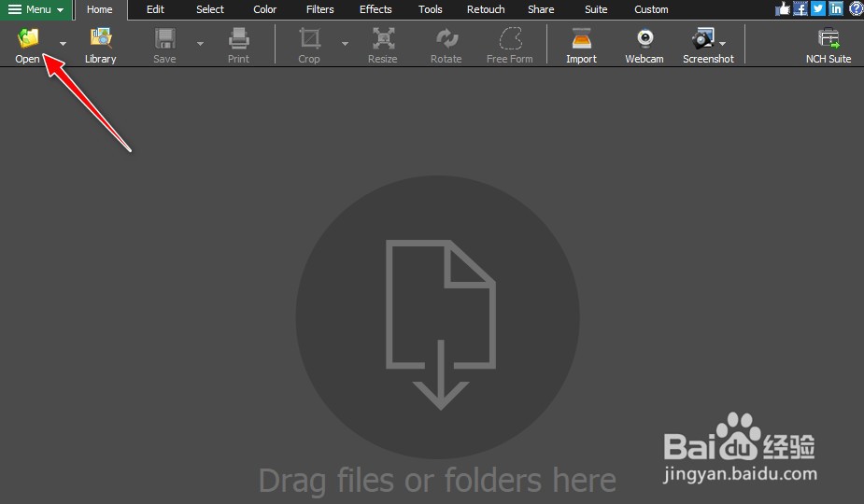Click the 'Drag files or folders here' text
The height and width of the screenshot is (504, 864).
[437, 481]
